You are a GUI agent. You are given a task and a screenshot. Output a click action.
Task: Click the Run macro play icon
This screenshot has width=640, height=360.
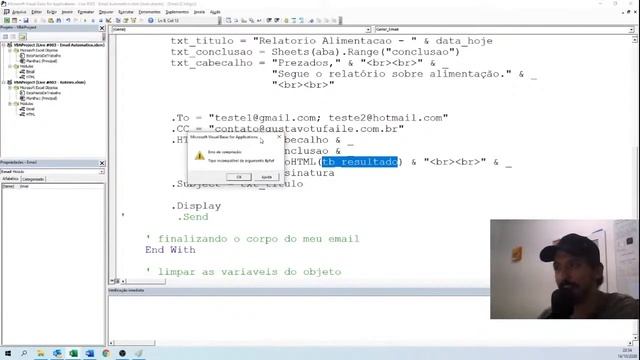click(85, 20)
